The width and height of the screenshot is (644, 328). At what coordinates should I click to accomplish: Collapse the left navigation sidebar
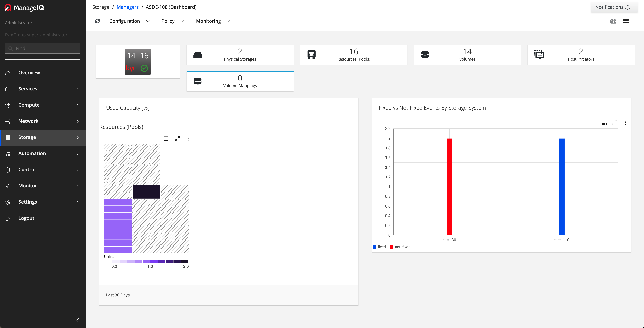click(x=77, y=320)
